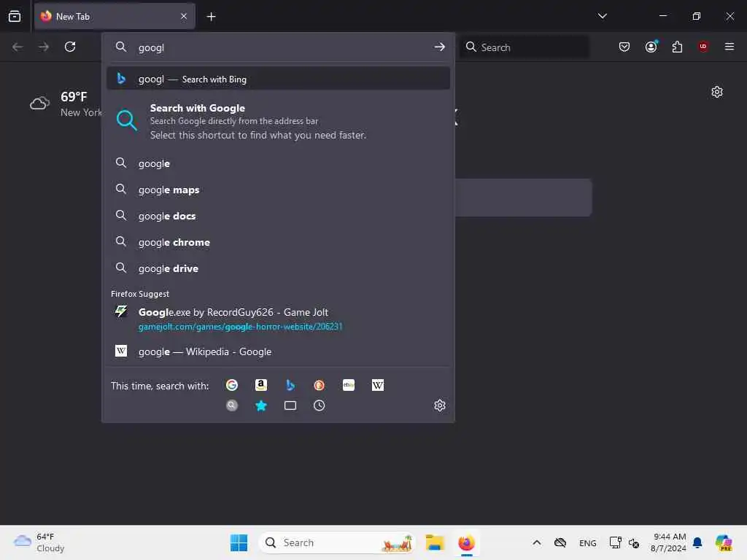
Task: Open clock and date 9:44 AM
Action: [668, 542]
